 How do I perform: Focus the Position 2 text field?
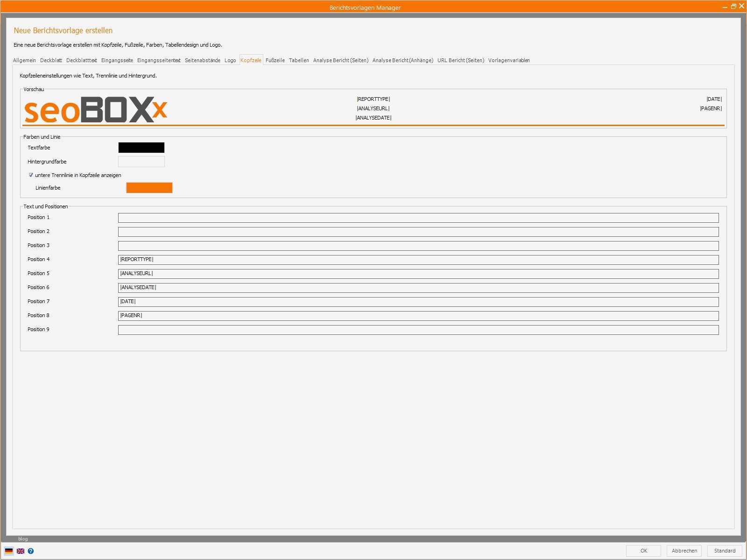[x=418, y=232]
